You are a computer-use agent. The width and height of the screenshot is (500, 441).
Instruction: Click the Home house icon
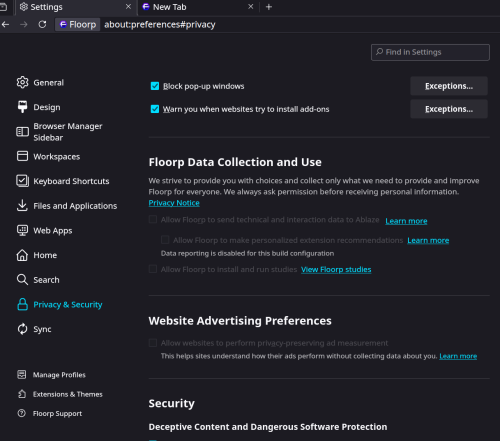point(22,255)
